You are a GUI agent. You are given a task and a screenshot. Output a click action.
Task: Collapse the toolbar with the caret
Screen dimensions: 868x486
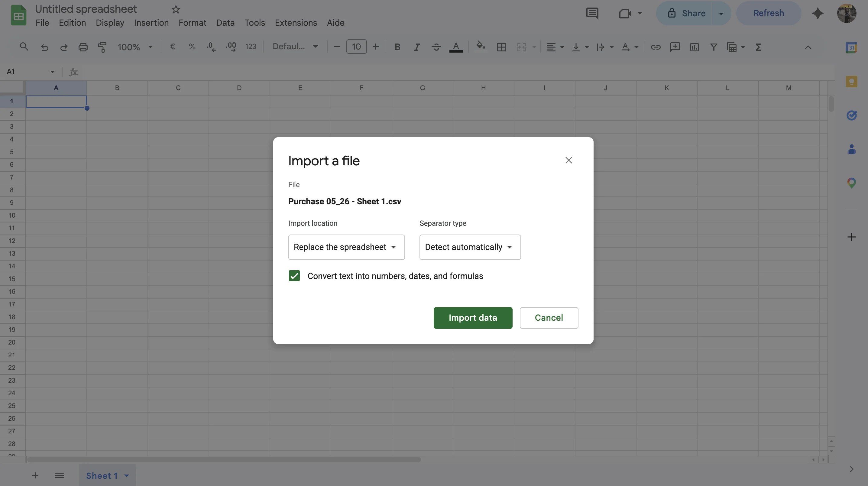(x=808, y=47)
